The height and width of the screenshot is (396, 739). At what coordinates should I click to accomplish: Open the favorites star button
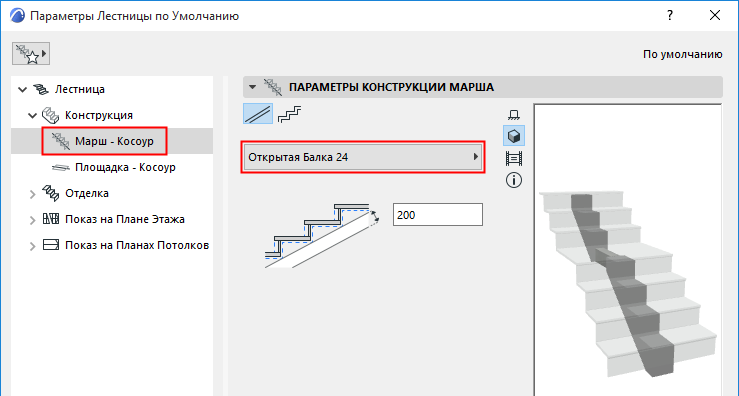(31, 54)
